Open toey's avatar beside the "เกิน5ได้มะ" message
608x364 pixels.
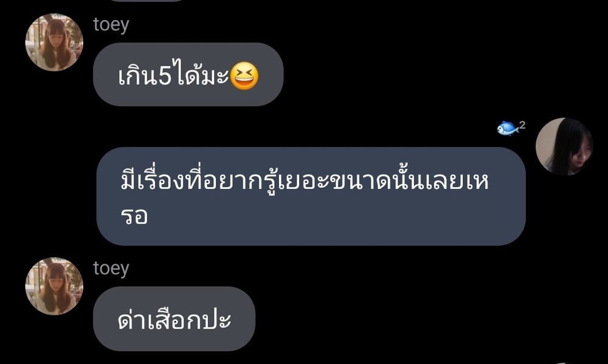[x=54, y=43]
